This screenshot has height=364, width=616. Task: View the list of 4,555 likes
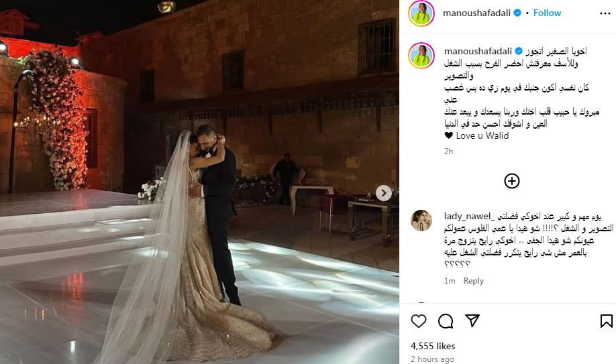[433, 346]
